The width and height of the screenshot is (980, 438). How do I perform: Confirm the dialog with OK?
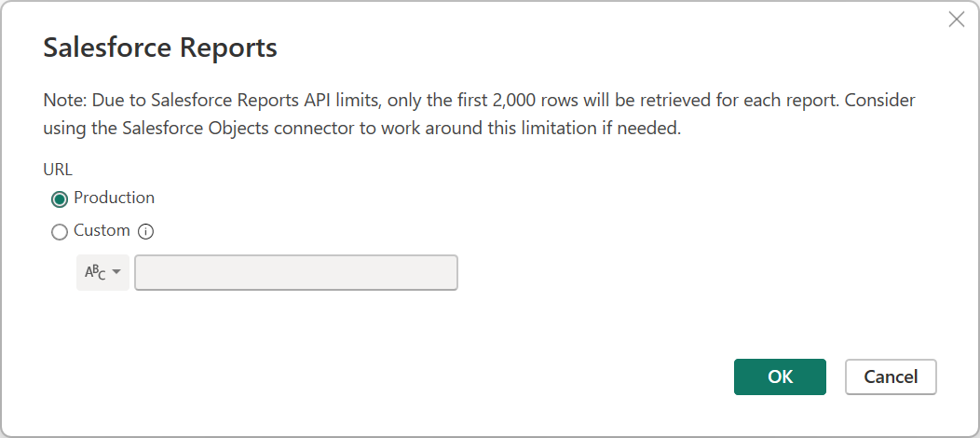(780, 376)
